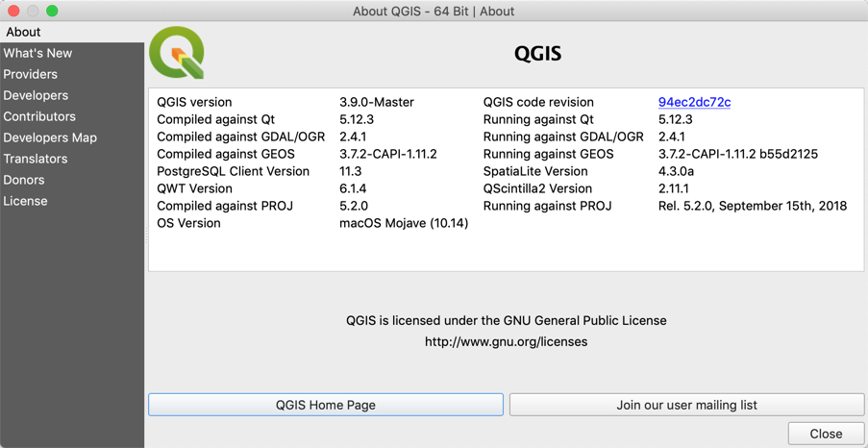Click the QScintilla2 Version label
The height and width of the screenshot is (448, 868).
(537, 188)
